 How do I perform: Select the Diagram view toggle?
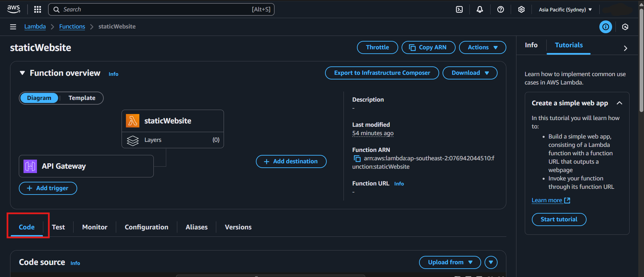[x=39, y=98]
